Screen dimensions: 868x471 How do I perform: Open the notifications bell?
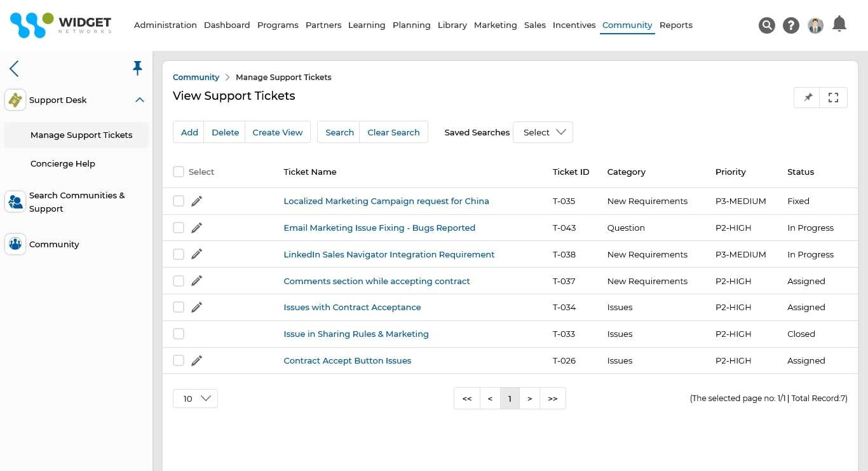coord(839,24)
